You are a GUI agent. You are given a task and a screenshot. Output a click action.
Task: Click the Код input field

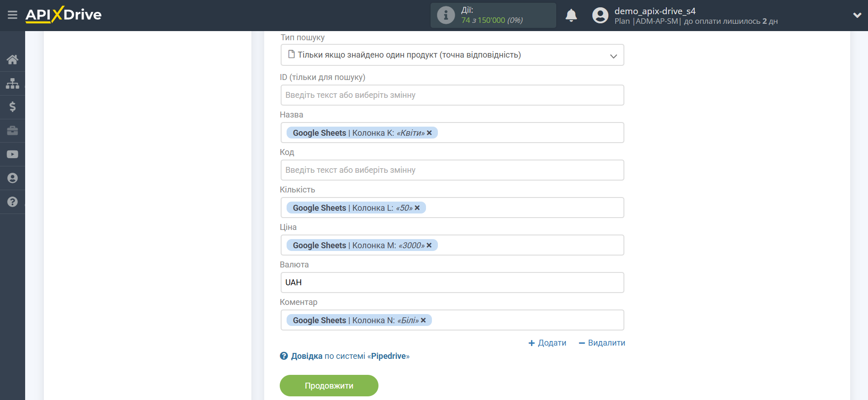[452, 170]
